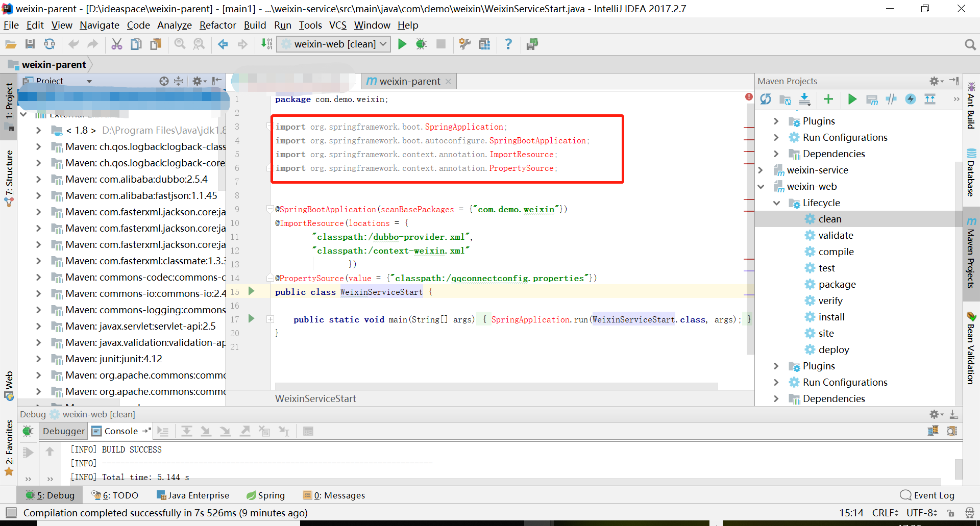Viewport: 980px width, 526px height.
Task: Open the Spring tool window
Action: [x=265, y=495]
